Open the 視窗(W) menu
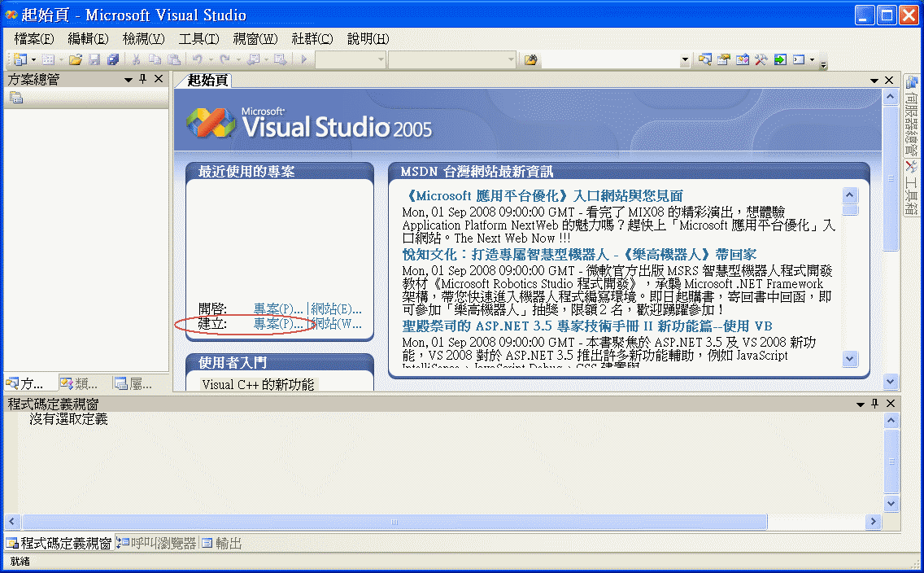This screenshot has height=573, width=924. pos(255,39)
